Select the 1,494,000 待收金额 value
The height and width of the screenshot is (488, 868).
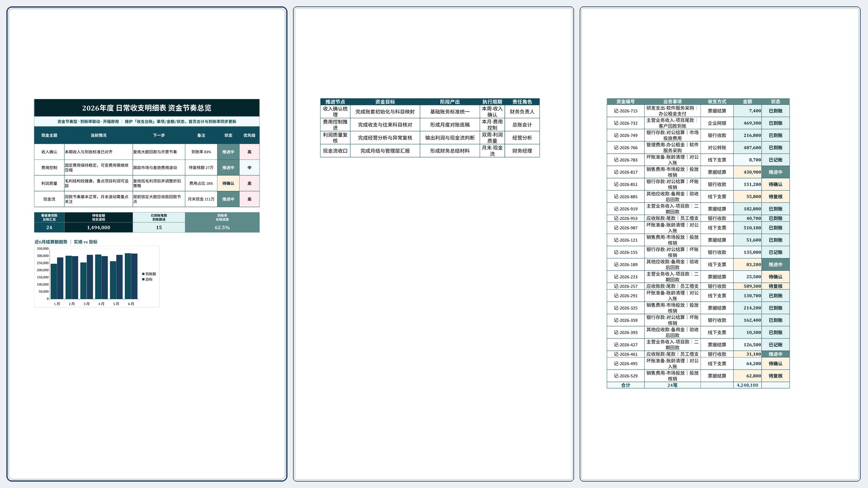pyautogui.click(x=99, y=228)
